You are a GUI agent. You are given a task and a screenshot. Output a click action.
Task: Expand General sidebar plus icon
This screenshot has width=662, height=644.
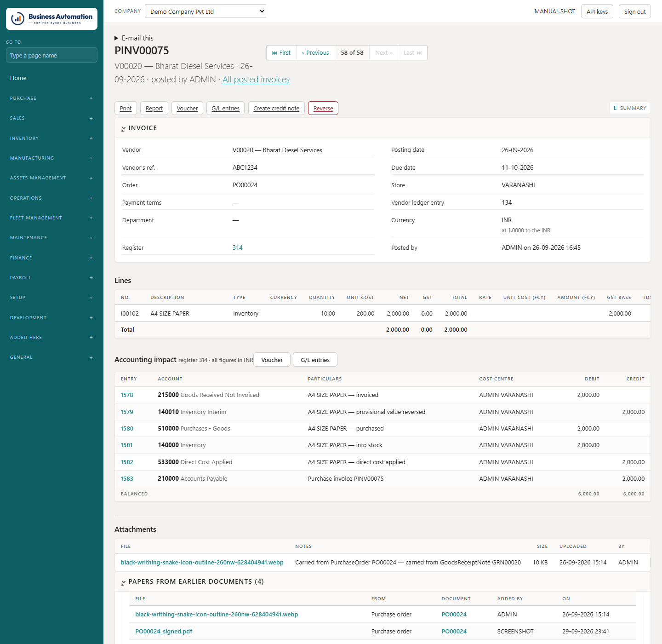91,357
